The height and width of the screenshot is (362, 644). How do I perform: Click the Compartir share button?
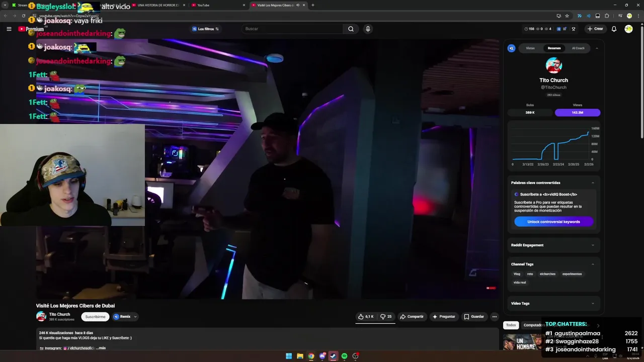[x=412, y=317]
